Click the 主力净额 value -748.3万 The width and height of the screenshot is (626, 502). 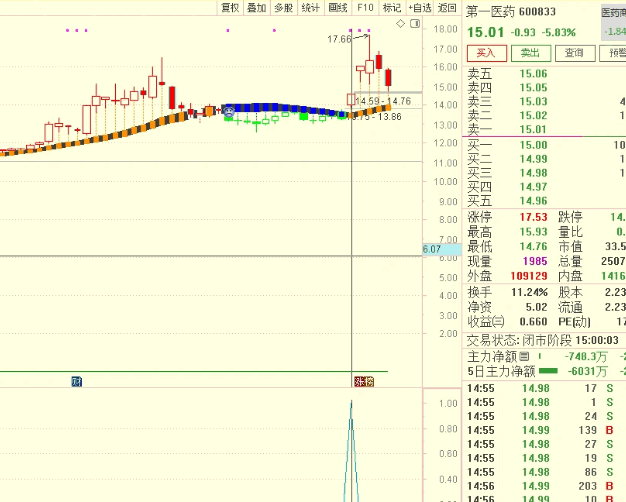pyautogui.click(x=586, y=356)
